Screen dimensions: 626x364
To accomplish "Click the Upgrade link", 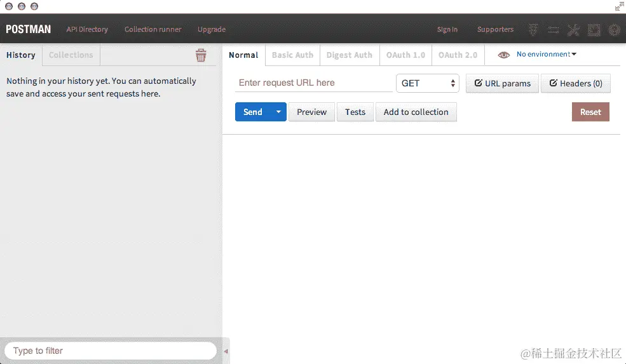I will (212, 29).
